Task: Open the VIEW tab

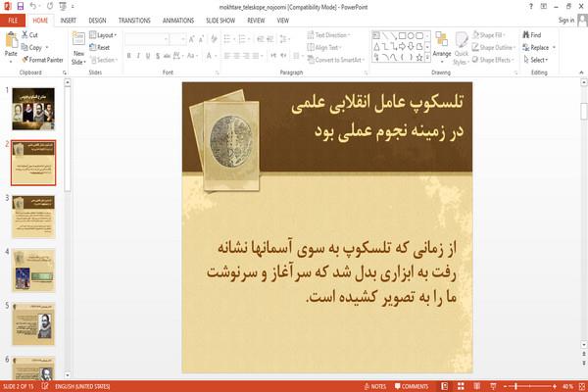Action: point(283,21)
